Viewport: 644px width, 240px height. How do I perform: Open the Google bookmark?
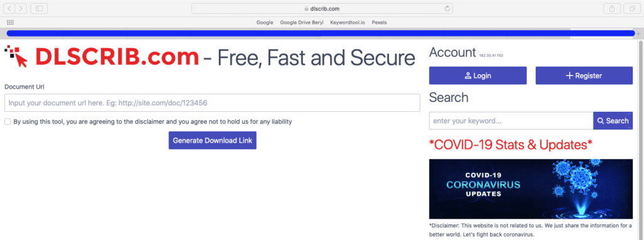pyautogui.click(x=265, y=23)
